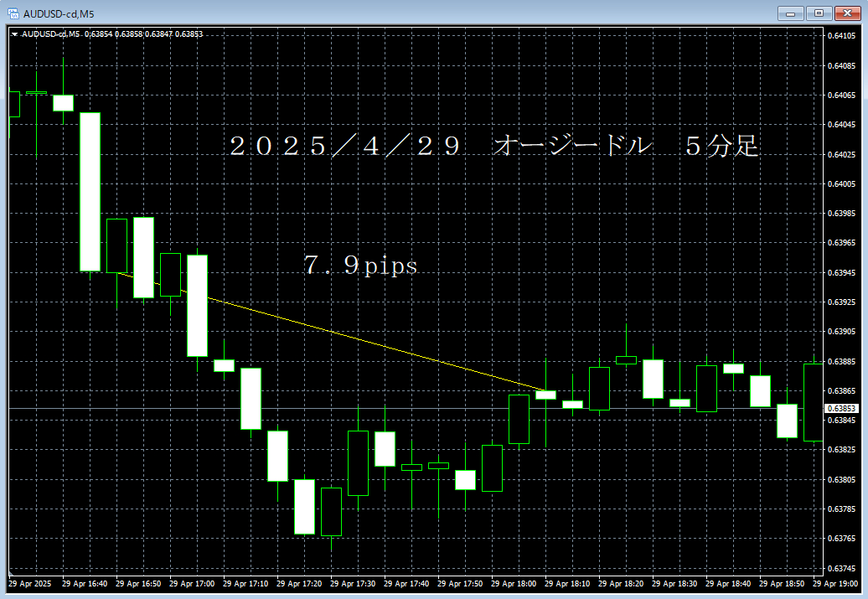Click the 29 Apr 18:40 time axis label

coord(729,583)
